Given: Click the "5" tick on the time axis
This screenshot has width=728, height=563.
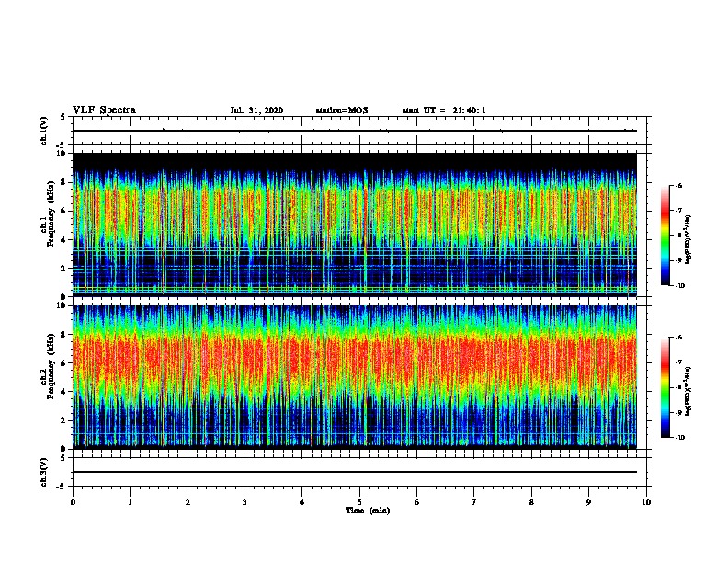Looking at the screenshot, I should tap(359, 502).
